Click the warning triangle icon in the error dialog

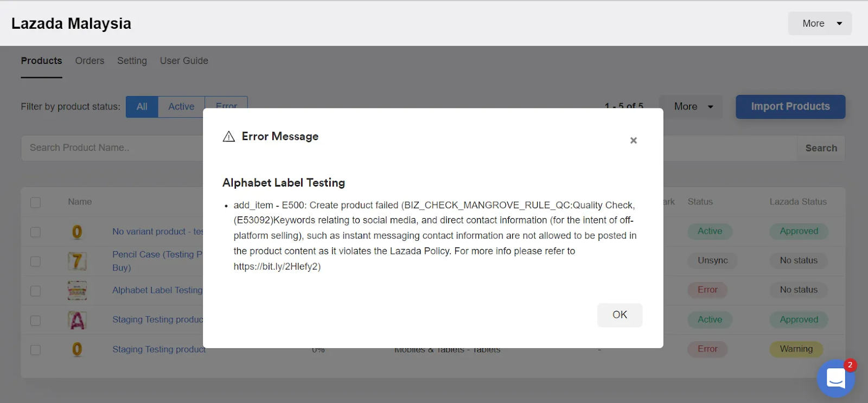point(228,137)
